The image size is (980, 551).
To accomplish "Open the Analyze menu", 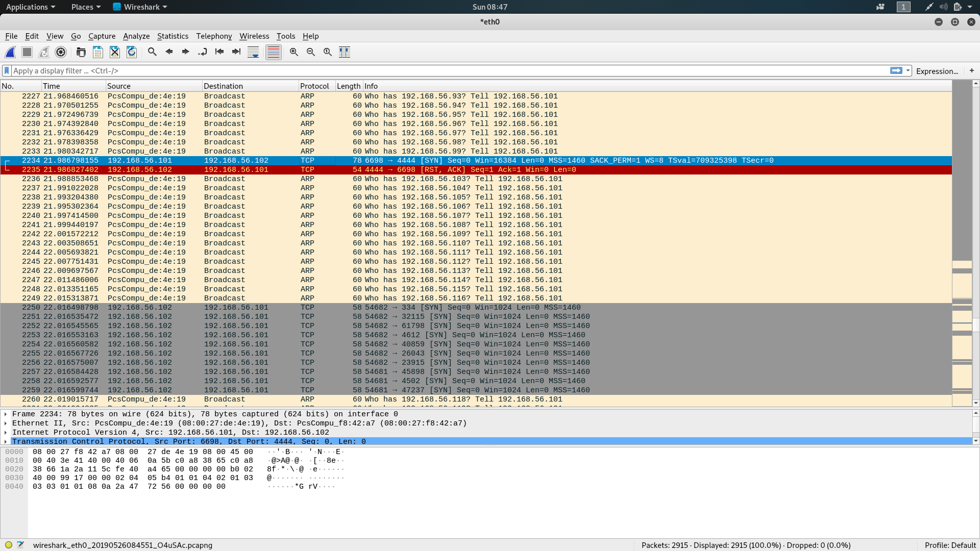I will [x=136, y=36].
